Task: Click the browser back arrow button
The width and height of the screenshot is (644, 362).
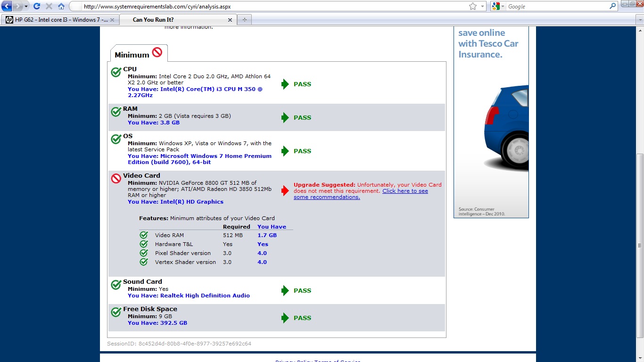Action: click(7, 7)
